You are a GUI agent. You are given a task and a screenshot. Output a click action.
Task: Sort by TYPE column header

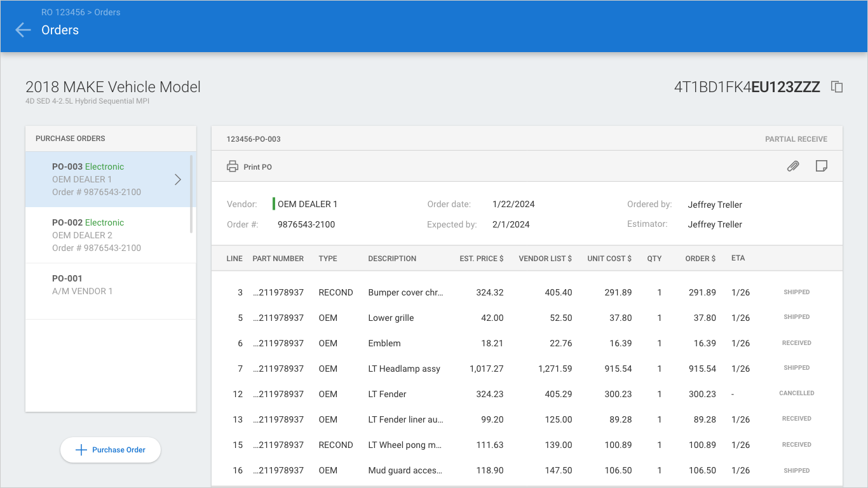click(x=328, y=259)
